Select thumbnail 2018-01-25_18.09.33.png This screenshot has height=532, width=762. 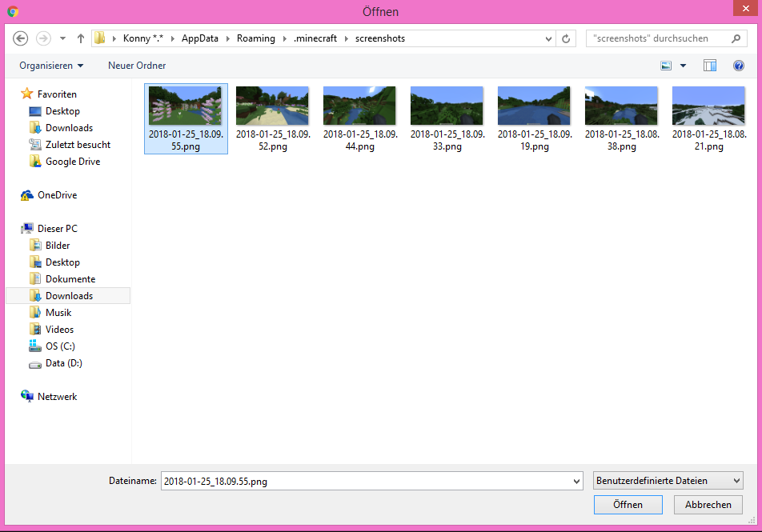point(447,118)
